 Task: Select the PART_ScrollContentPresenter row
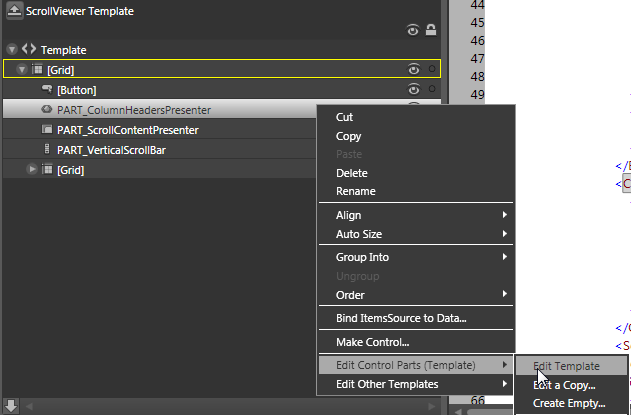(160, 130)
